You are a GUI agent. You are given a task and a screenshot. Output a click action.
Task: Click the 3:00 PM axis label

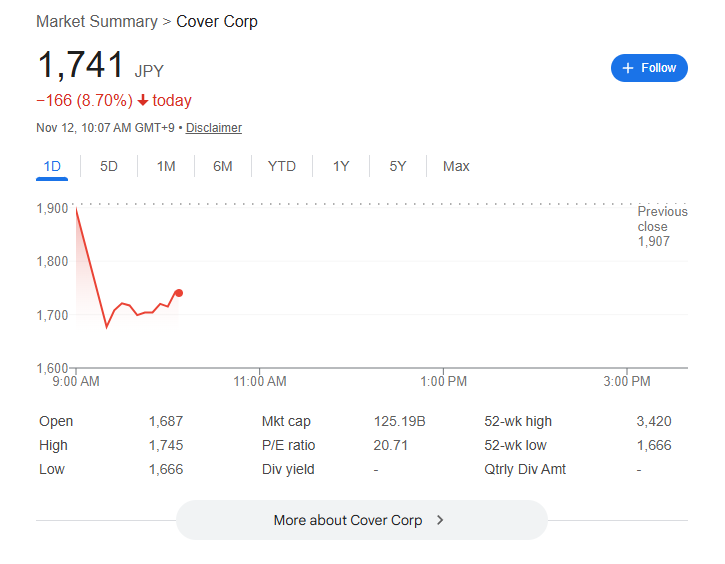627,381
